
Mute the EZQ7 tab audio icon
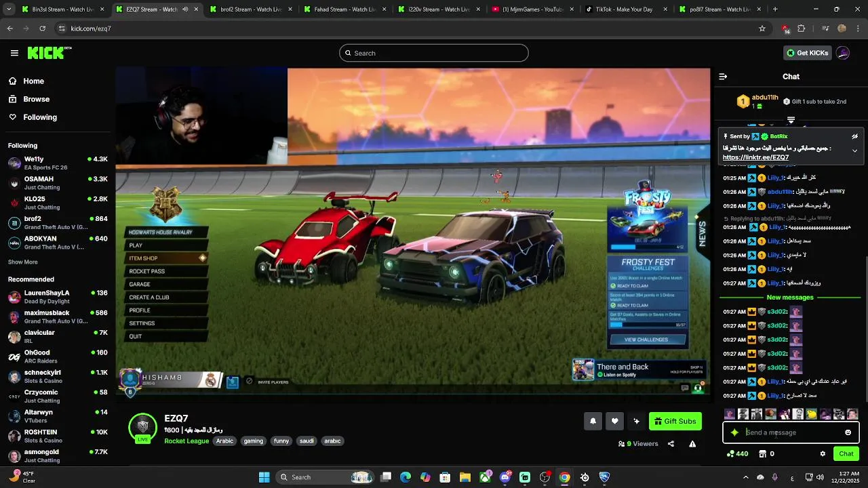click(185, 9)
